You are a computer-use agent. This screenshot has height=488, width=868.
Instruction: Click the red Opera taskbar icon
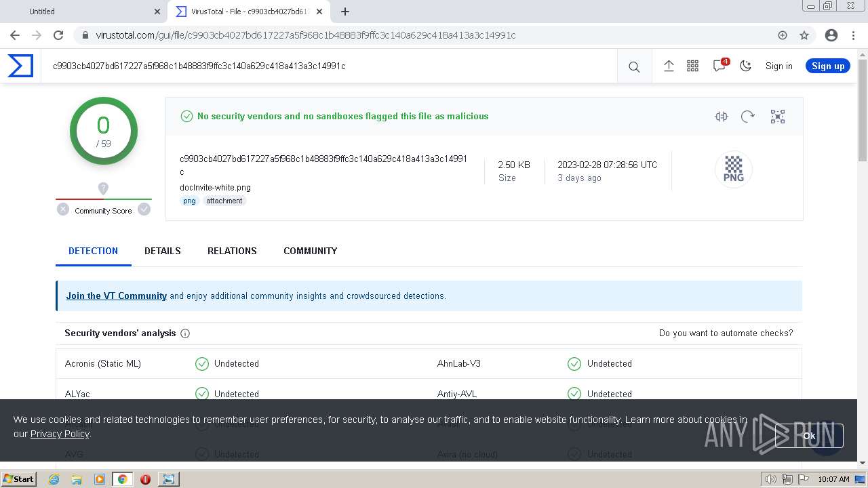click(x=145, y=479)
